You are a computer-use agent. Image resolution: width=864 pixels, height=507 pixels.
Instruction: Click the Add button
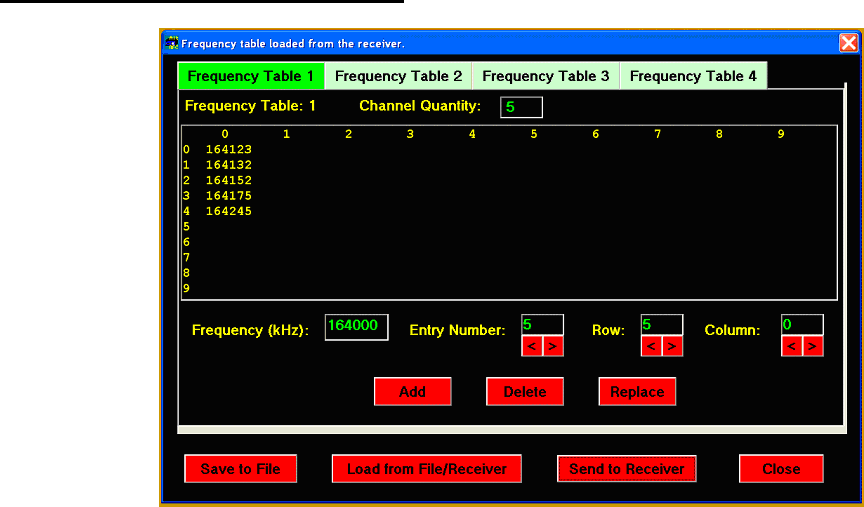pyautogui.click(x=413, y=391)
